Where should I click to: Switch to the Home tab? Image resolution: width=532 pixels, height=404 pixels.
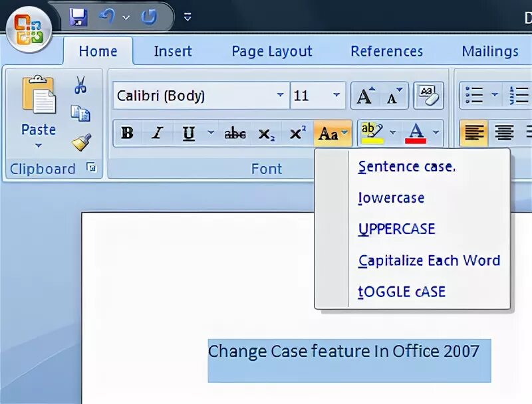pos(98,52)
